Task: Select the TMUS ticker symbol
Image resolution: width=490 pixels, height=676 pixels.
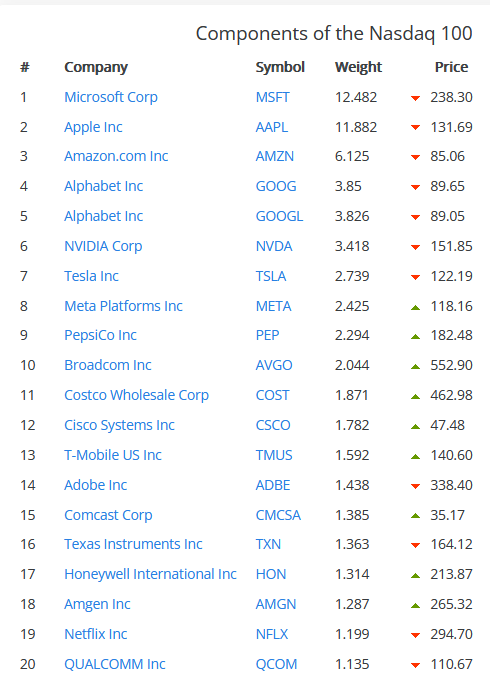Action: pyautogui.click(x=274, y=455)
